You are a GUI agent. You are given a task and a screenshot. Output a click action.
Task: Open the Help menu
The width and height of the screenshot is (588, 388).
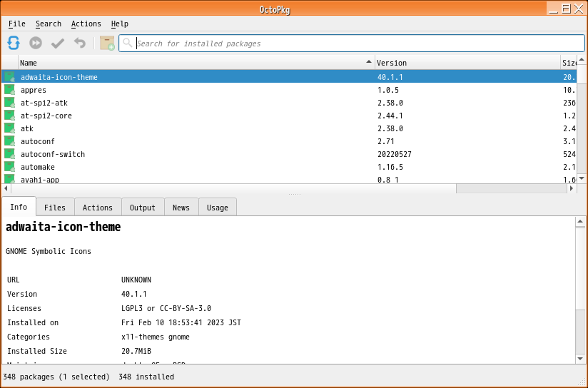click(x=120, y=24)
